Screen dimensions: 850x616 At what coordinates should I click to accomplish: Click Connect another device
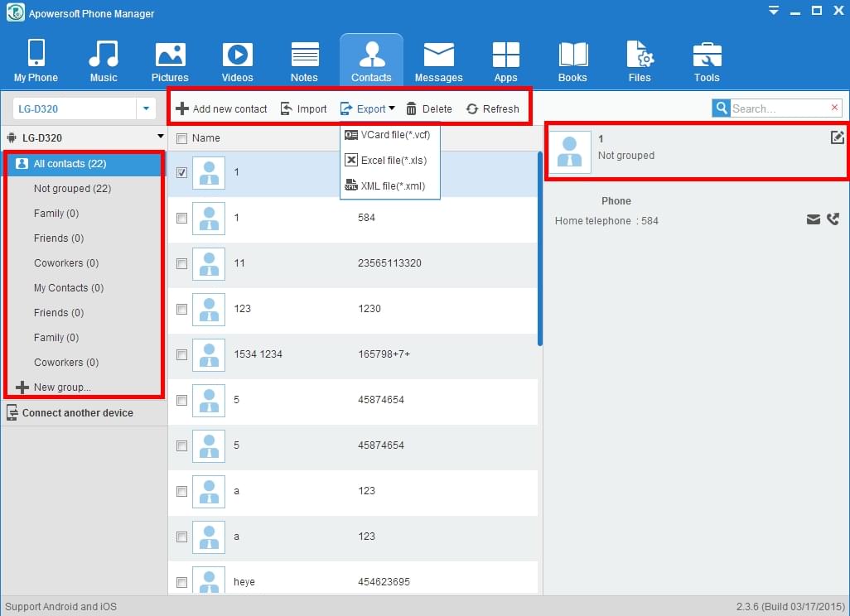[x=70, y=413]
